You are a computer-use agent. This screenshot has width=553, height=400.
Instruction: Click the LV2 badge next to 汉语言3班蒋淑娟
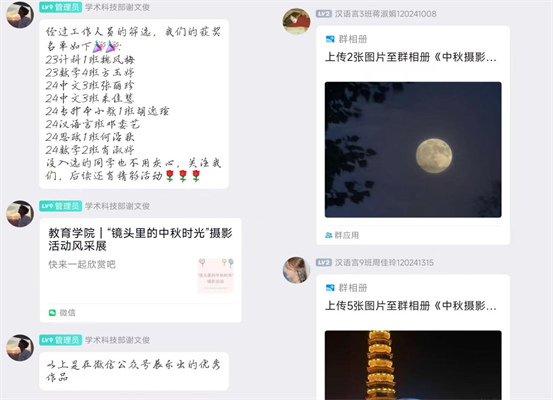[x=323, y=14]
